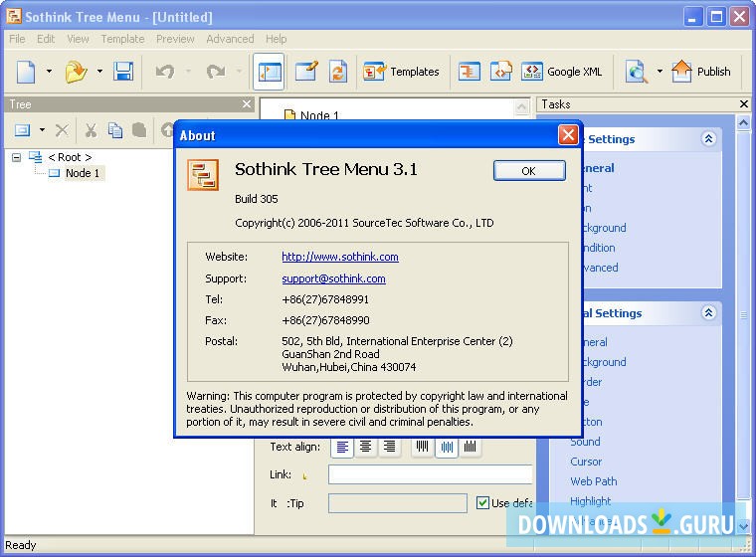Click the Redo arrow icon

(x=216, y=72)
